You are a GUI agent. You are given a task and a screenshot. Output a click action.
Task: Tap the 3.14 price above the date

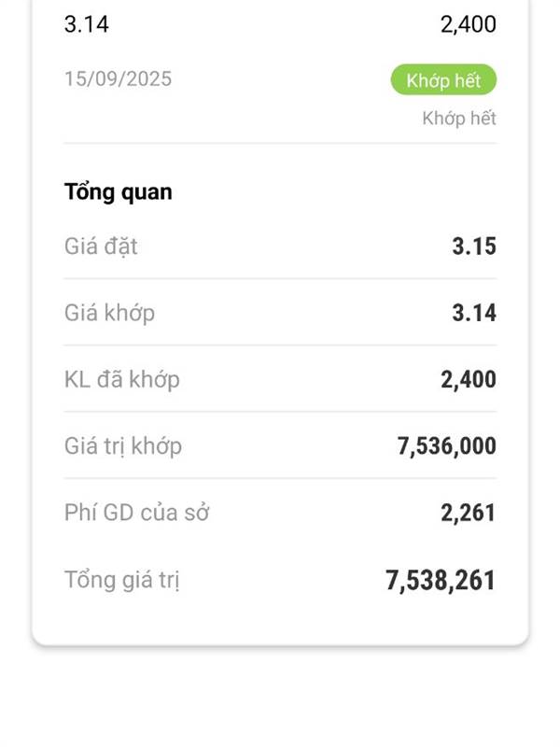[x=86, y=24]
